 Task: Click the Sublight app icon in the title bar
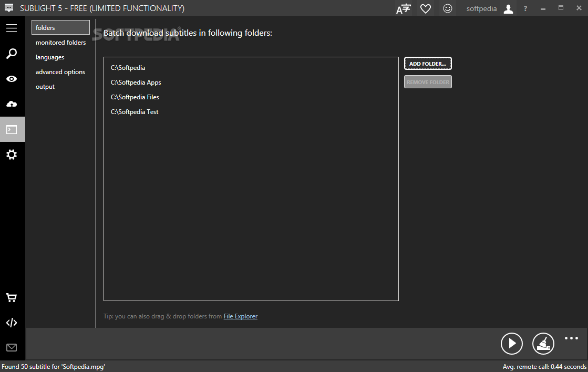tap(8, 8)
